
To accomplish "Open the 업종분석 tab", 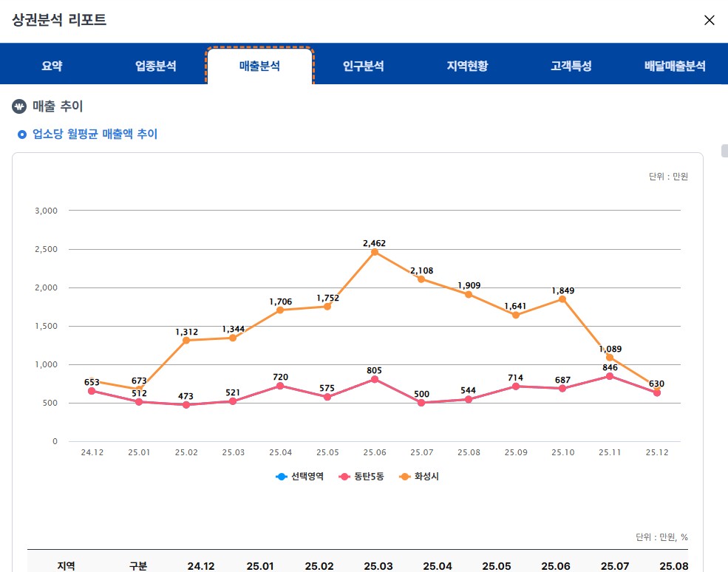I will coord(156,65).
